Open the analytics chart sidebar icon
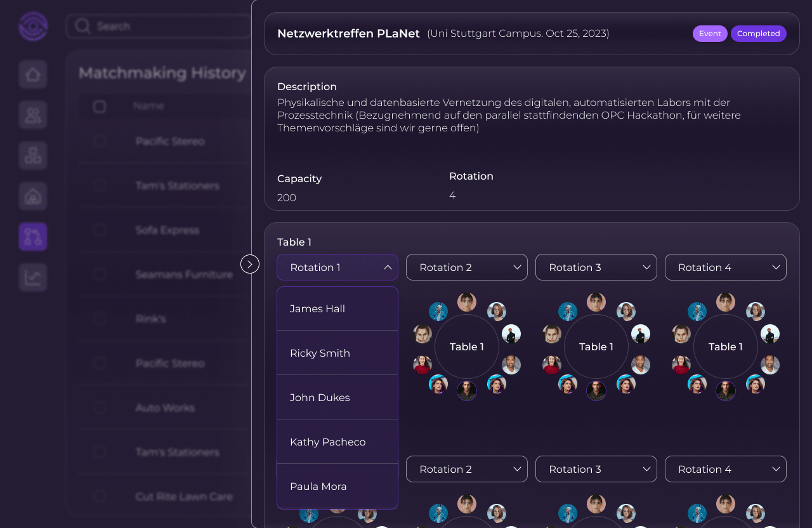Screen dimensions: 812x528 pos(33,277)
